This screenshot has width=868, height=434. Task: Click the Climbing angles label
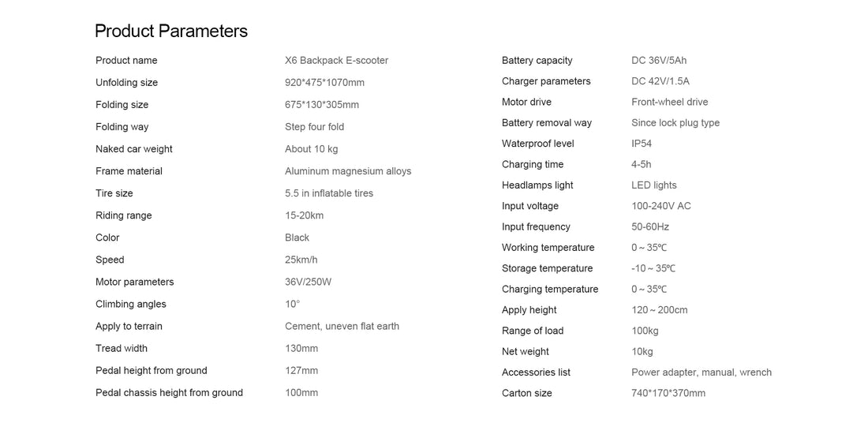[131, 304]
